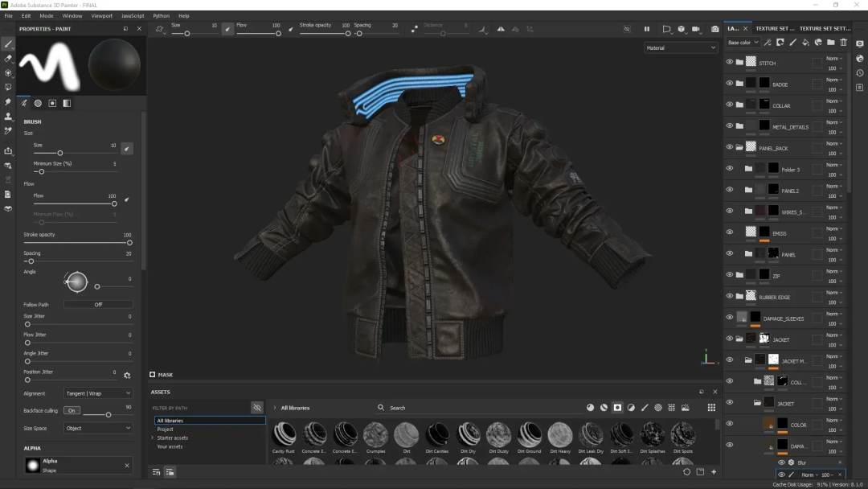Screen dimensions: 868x489
Task: Open the grid view icon in Assets panel
Action: point(711,408)
